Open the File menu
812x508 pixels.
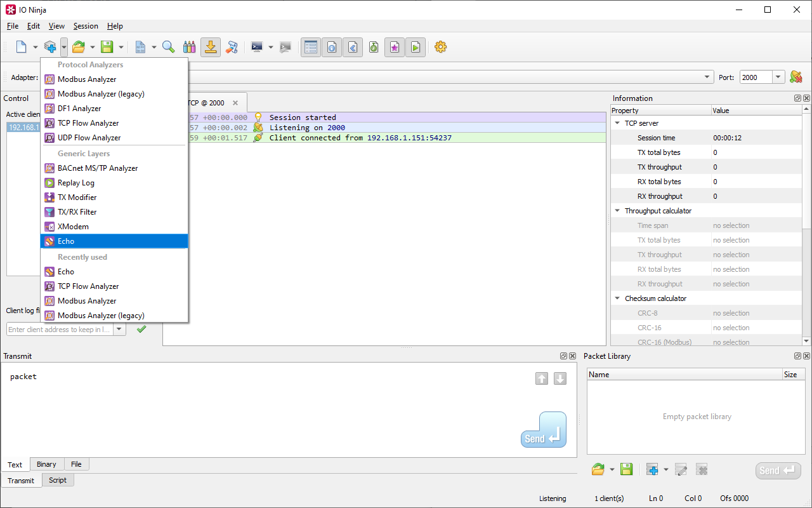tap(13, 26)
